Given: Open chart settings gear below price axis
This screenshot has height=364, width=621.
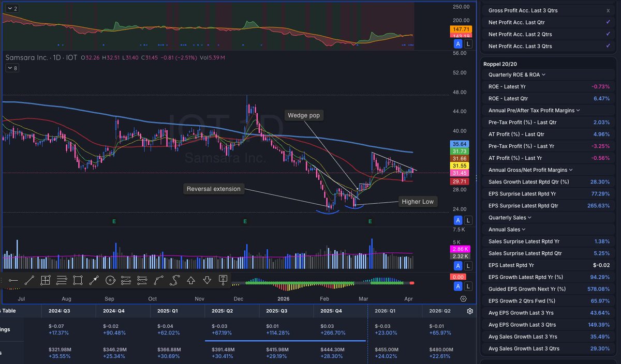Looking at the screenshot, I should pos(463,298).
